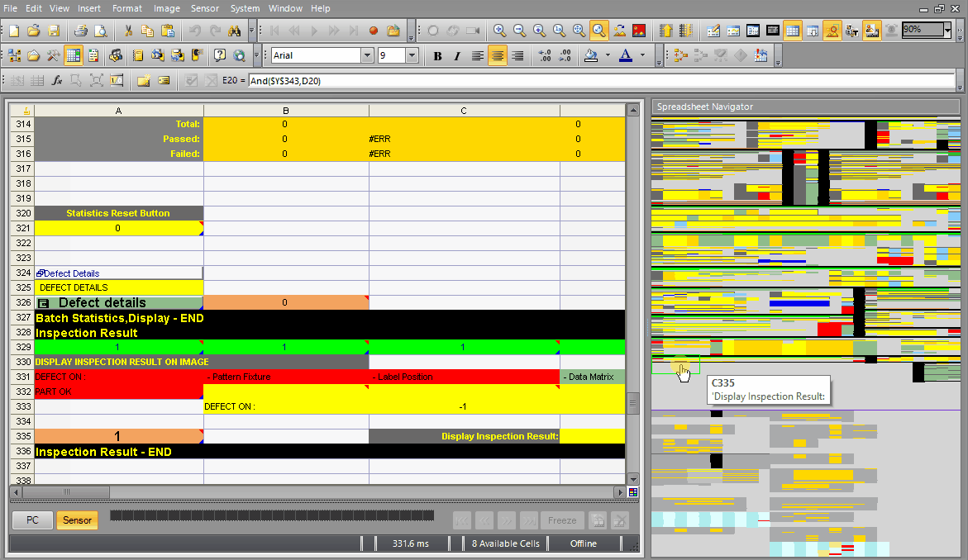This screenshot has height=560, width=968.
Task: Toggle Italic text formatting
Action: click(457, 56)
